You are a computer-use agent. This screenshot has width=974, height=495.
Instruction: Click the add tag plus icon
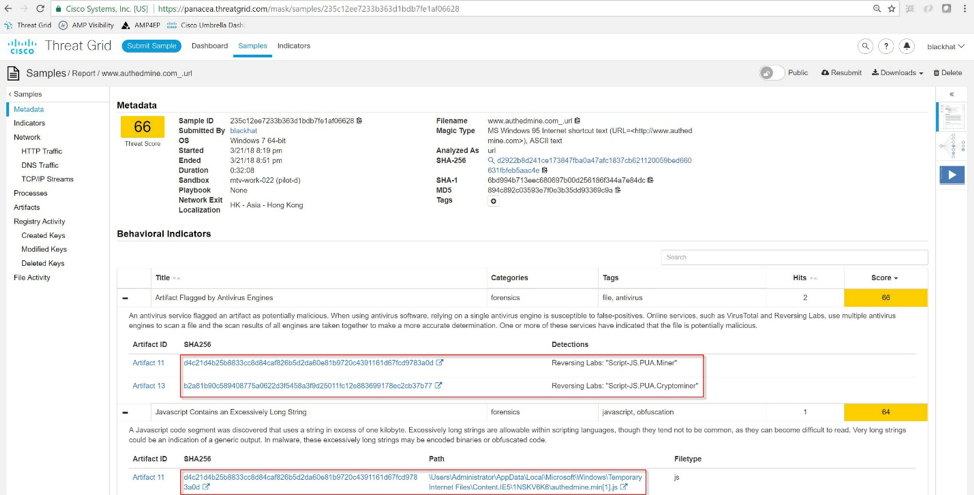pyautogui.click(x=493, y=201)
